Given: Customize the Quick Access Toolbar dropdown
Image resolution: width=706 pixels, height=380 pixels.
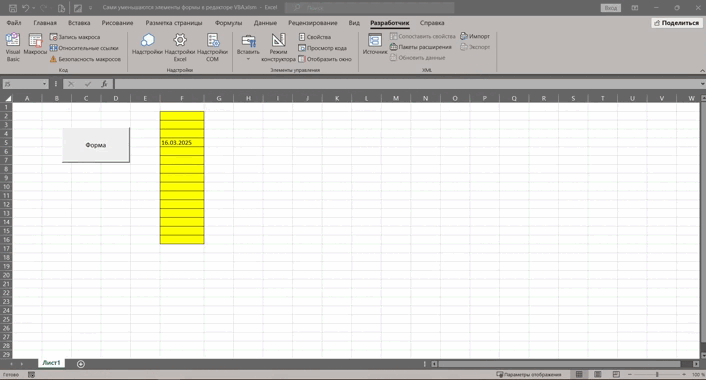Looking at the screenshot, I should point(90,8).
